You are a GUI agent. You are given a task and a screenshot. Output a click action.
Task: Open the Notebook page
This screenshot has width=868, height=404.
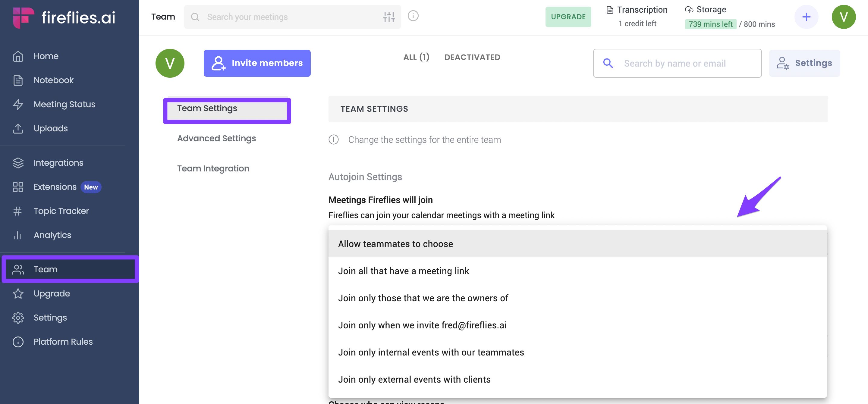coord(53,80)
